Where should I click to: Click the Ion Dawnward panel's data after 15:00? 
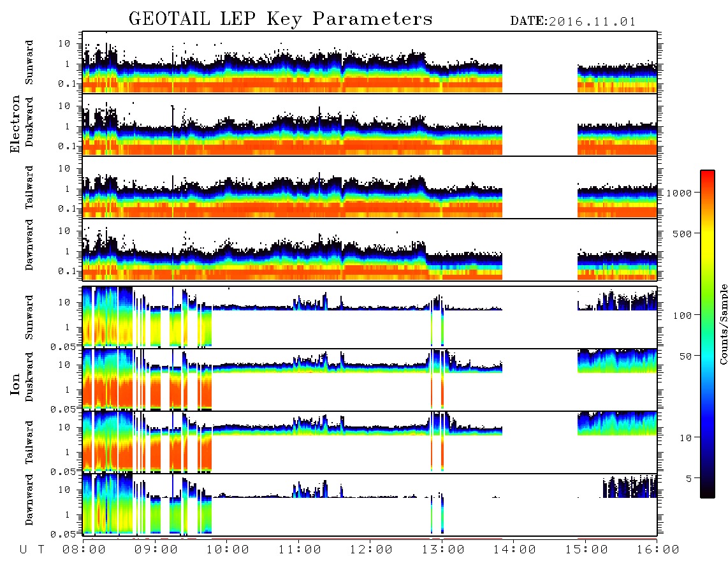click(x=630, y=486)
